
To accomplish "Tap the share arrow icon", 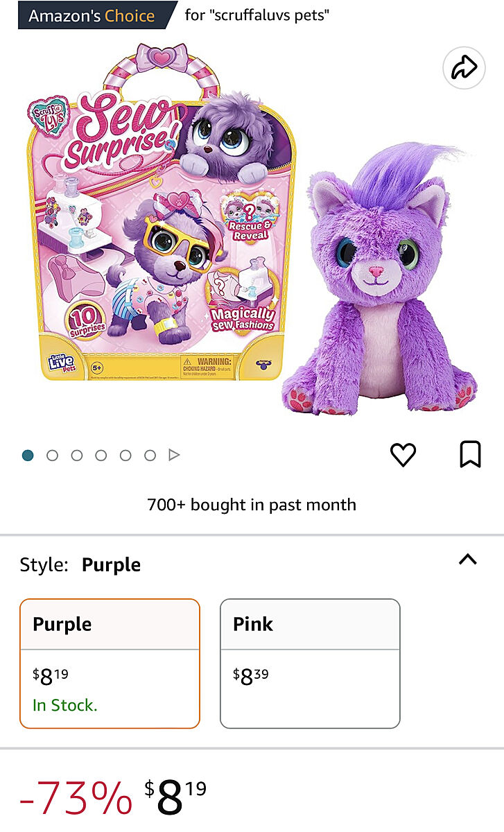I will (x=464, y=68).
